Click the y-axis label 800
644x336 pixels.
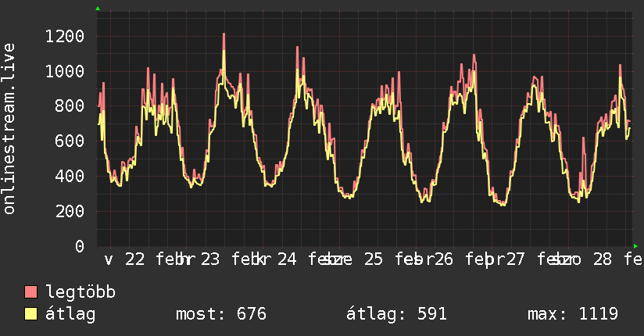click(70, 106)
